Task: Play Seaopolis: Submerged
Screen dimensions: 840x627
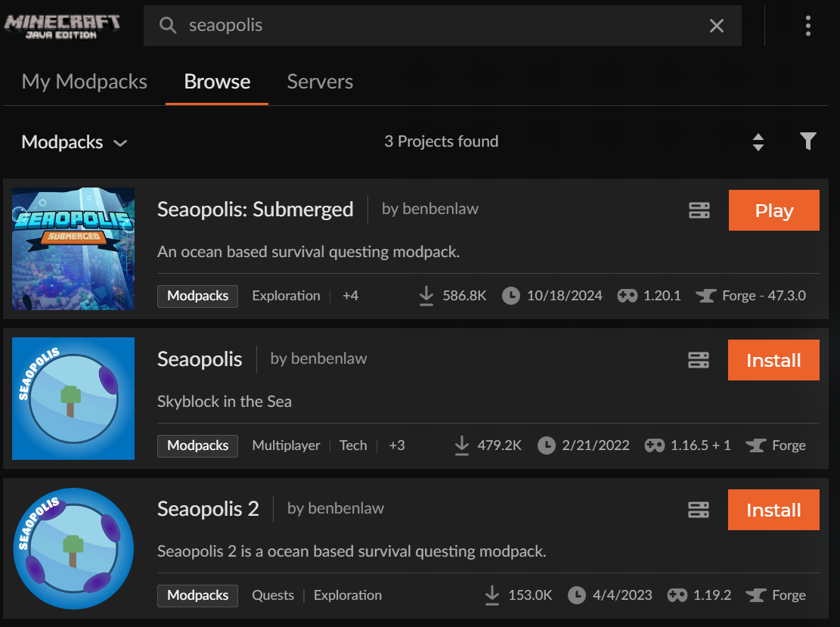Action: (773, 210)
